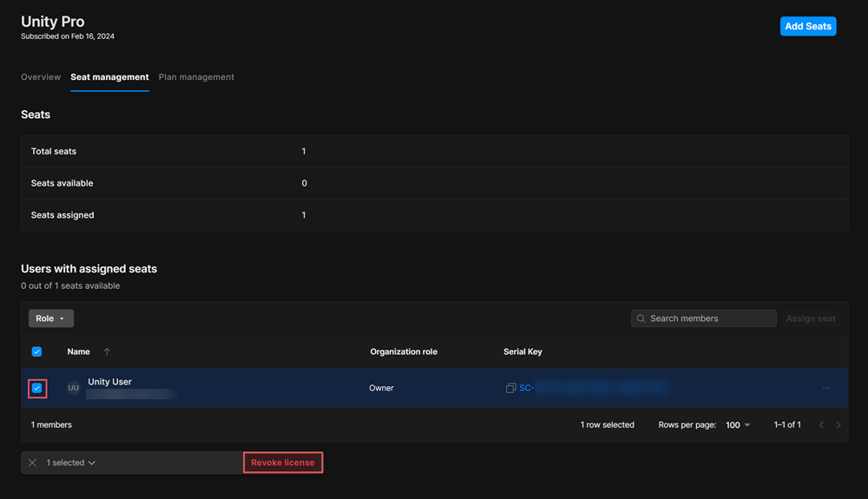The height and width of the screenshot is (499, 868).
Task: Click the 1–1 of 1 pagination text
Action: [x=787, y=425]
